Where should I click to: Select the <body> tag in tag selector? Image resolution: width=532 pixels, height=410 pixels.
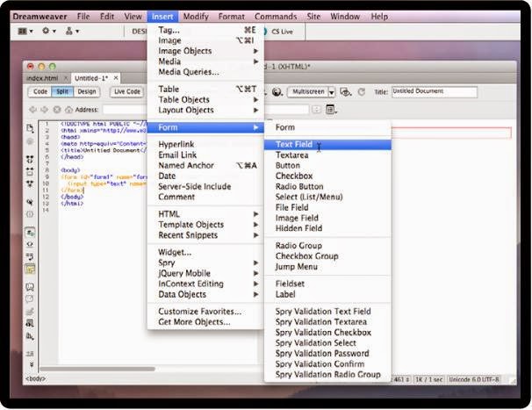coord(35,378)
